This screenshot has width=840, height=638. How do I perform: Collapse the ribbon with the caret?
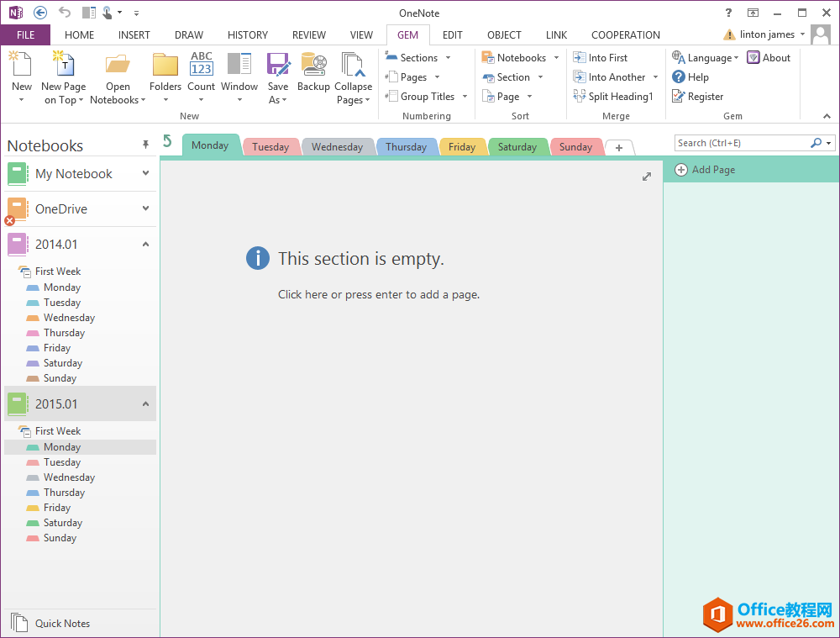(827, 116)
